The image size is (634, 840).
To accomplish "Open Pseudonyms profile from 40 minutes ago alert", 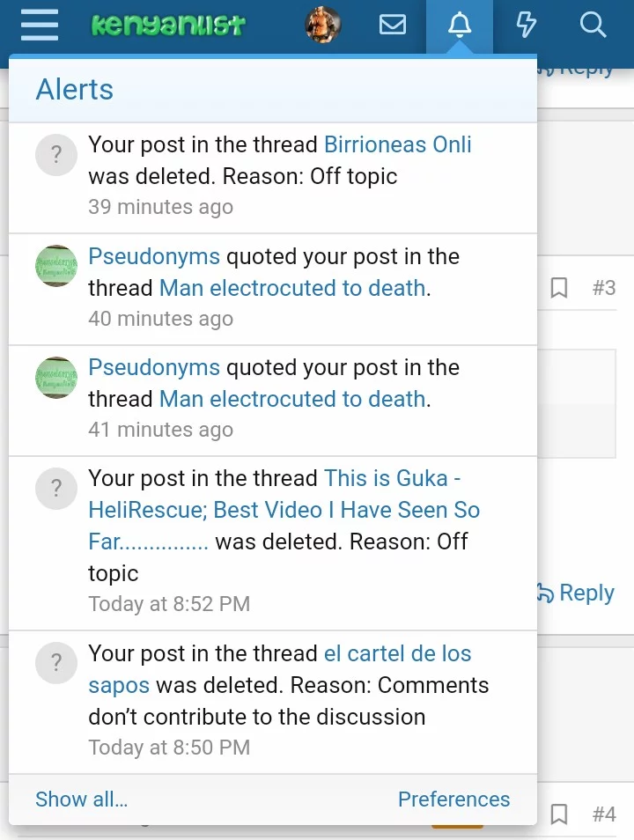I will (x=154, y=256).
